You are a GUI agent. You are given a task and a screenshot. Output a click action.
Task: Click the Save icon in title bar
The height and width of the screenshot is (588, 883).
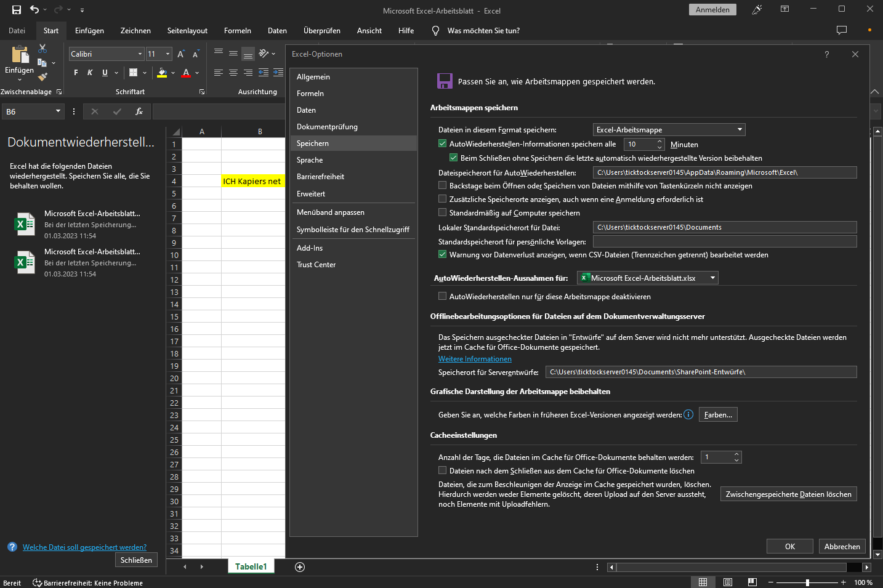(x=17, y=10)
